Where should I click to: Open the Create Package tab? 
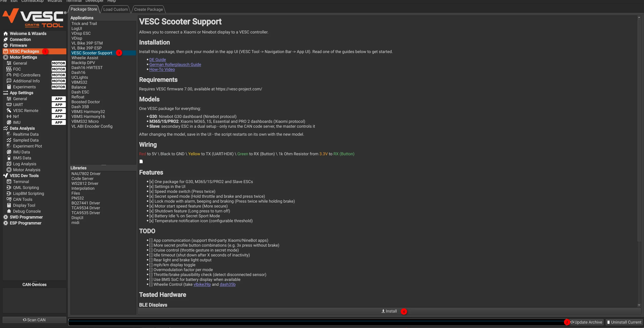pyautogui.click(x=148, y=10)
